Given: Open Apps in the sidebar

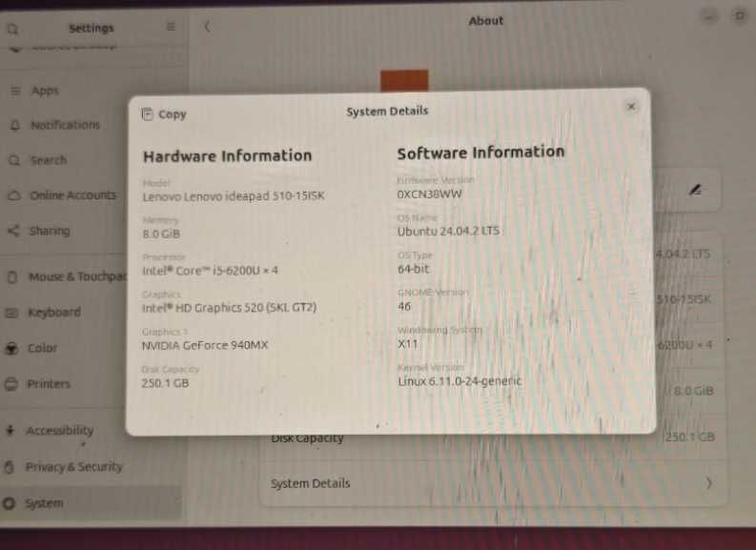Looking at the screenshot, I should [92, 91].
